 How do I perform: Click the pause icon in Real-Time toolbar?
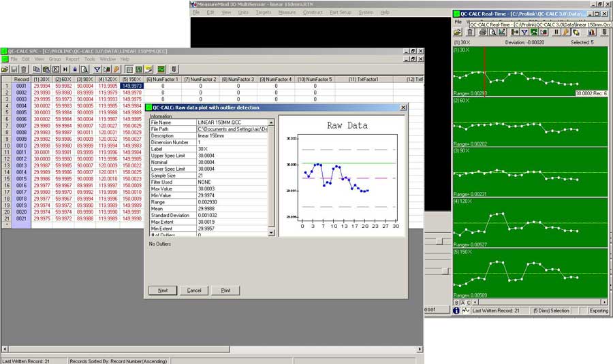click(x=556, y=32)
